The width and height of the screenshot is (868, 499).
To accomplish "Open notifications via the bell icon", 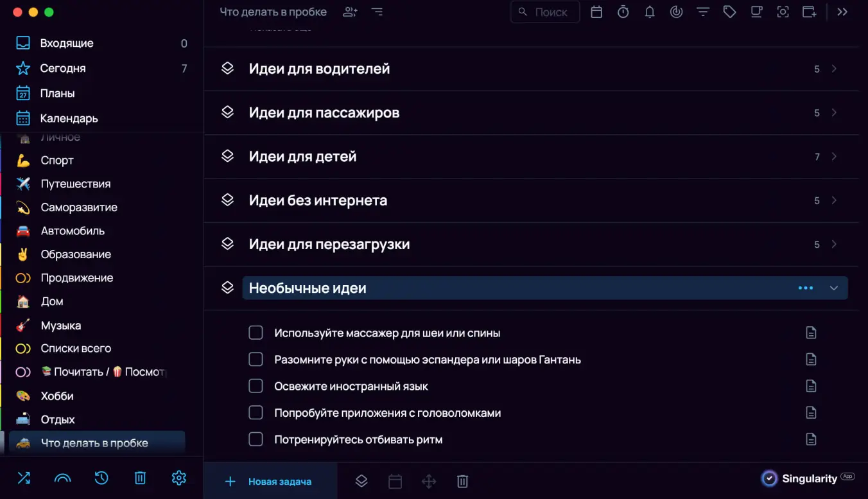I will click(x=650, y=12).
